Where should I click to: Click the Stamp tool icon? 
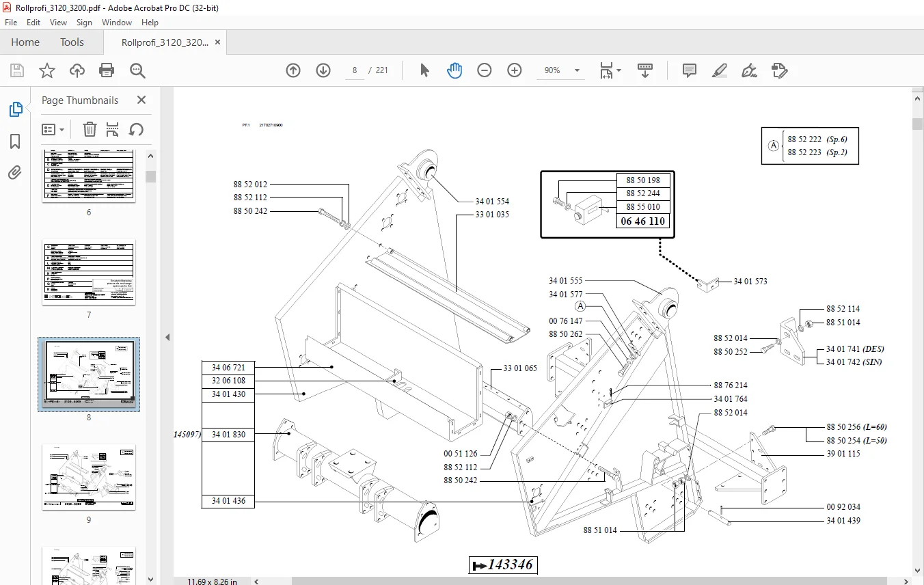coord(779,70)
